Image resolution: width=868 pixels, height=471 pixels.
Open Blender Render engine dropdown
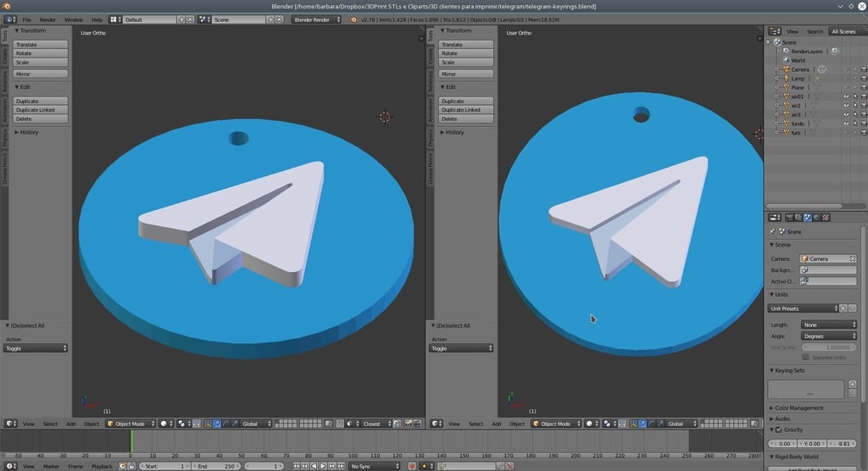click(316, 19)
